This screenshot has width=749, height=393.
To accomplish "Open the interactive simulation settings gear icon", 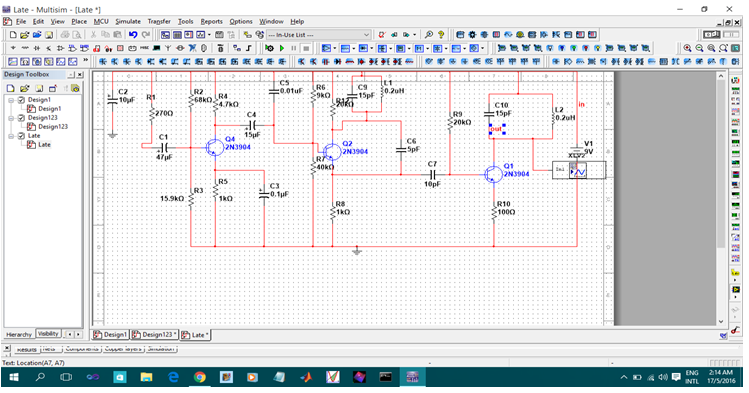I will [x=270, y=48].
